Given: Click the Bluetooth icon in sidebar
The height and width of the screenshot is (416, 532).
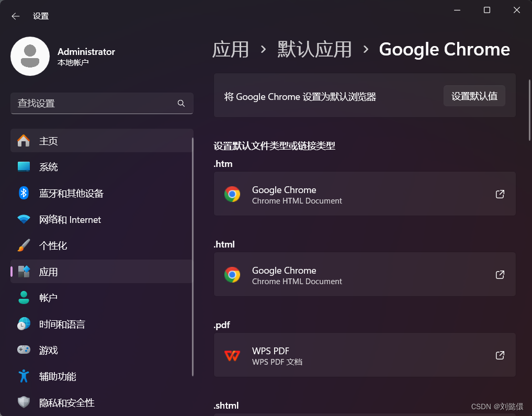Looking at the screenshot, I should 24,193.
